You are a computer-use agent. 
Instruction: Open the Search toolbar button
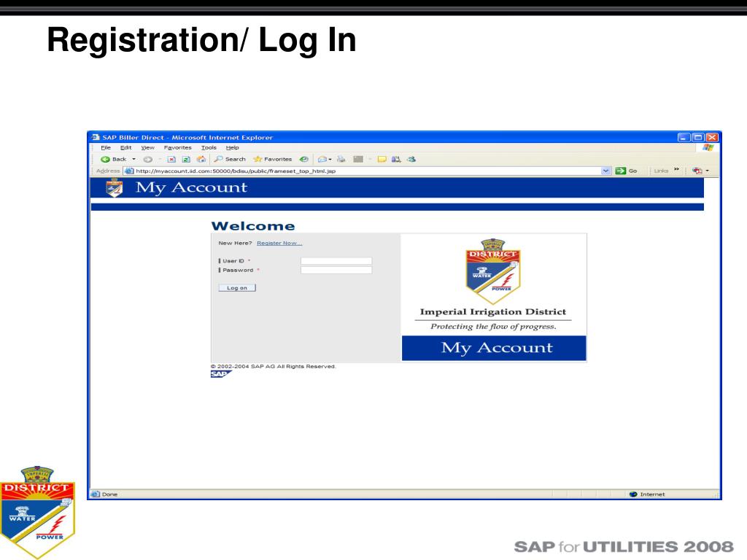pyautogui.click(x=230, y=159)
